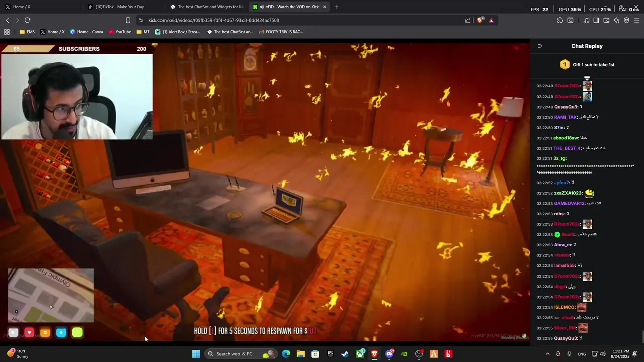The width and height of the screenshot is (644, 362).
Task: Open the media control music note icon
Action: [586, 20]
